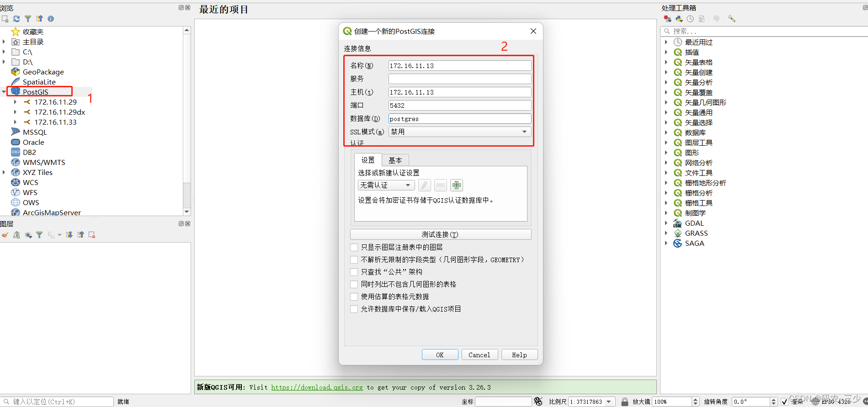Show Browser item properties info icon
868x407 pixels.
pos(51,19)
